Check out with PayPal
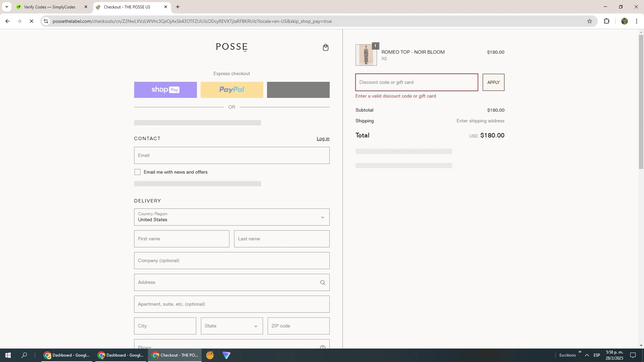 pyautogui.click(x=232, y=90)
